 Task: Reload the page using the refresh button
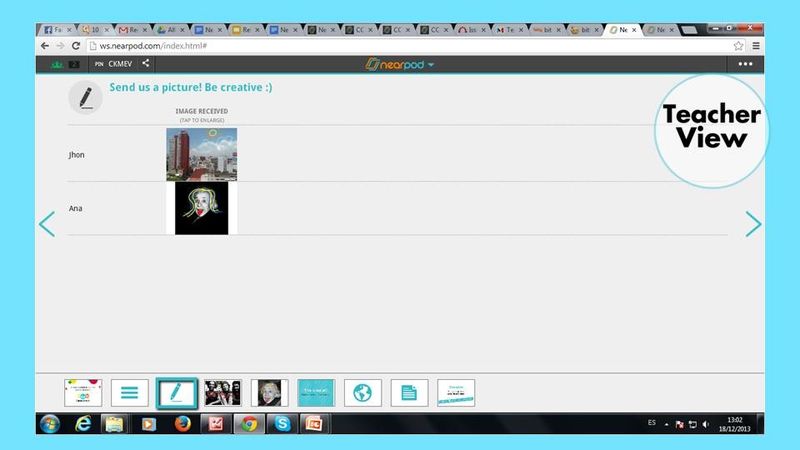76,46
